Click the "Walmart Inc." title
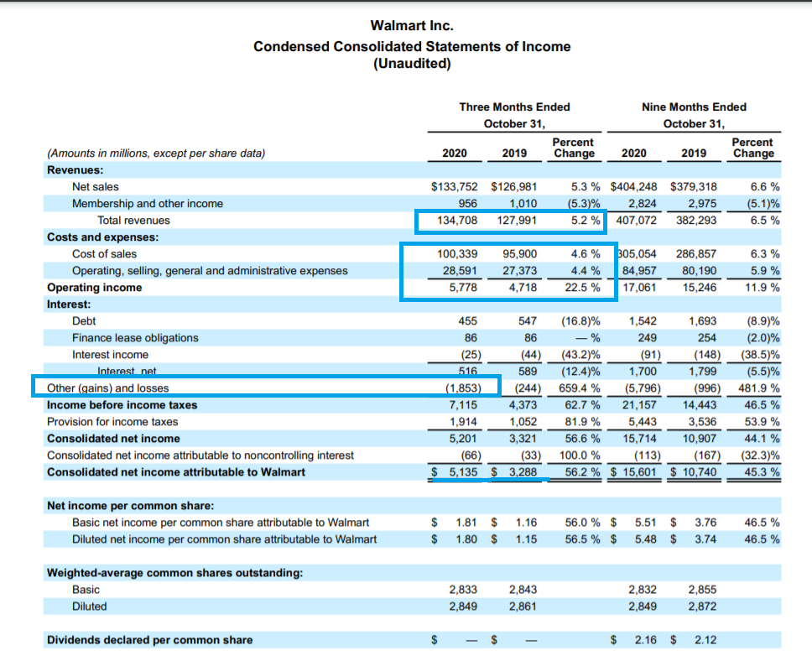The height and width of the screenshot is (666, 812). point(412,25)
